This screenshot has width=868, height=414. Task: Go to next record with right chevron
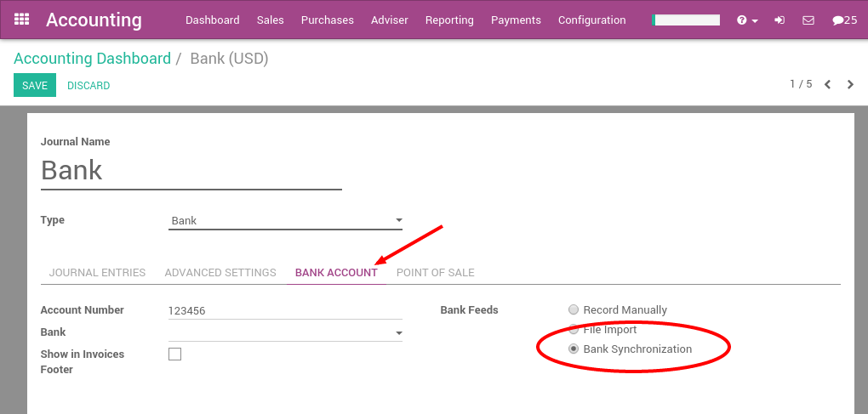coord(850,84)
